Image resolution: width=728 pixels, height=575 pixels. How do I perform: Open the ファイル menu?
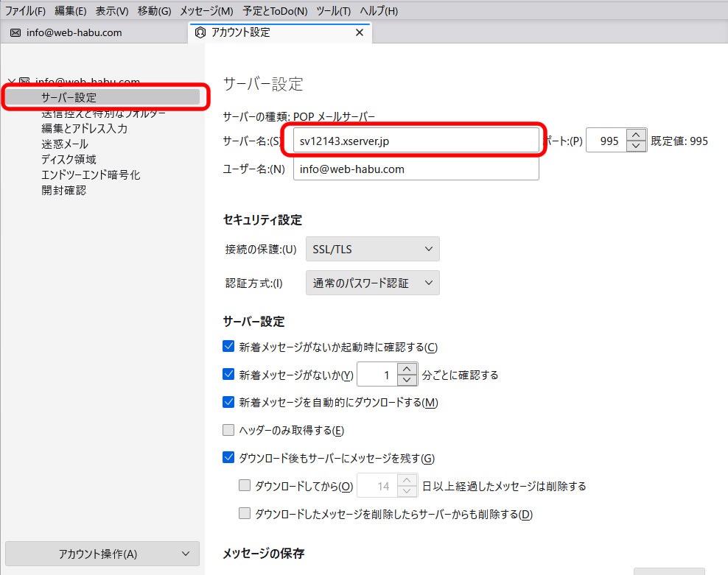coord(25,11)
